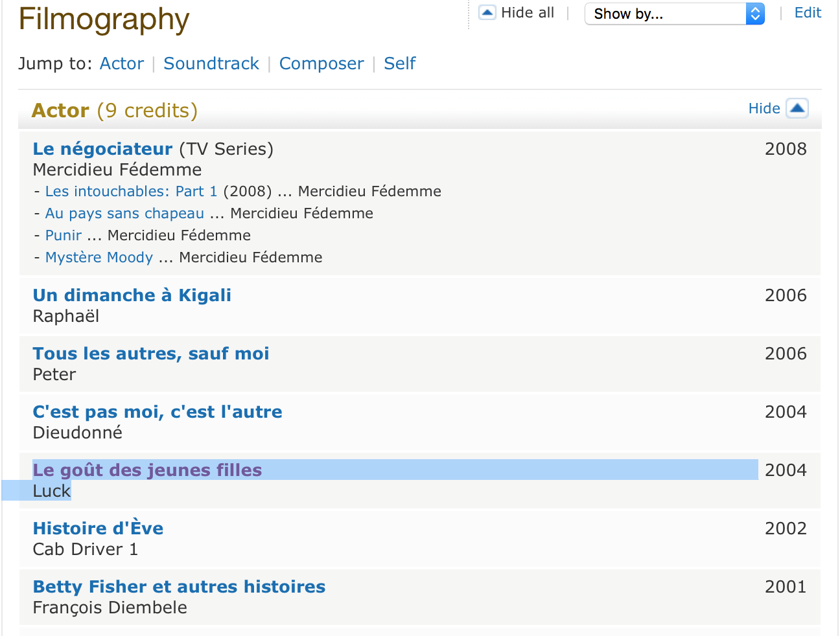Jump to the Actor section
Viewport: 840px width, 636px height.
[x=122, y=63]
